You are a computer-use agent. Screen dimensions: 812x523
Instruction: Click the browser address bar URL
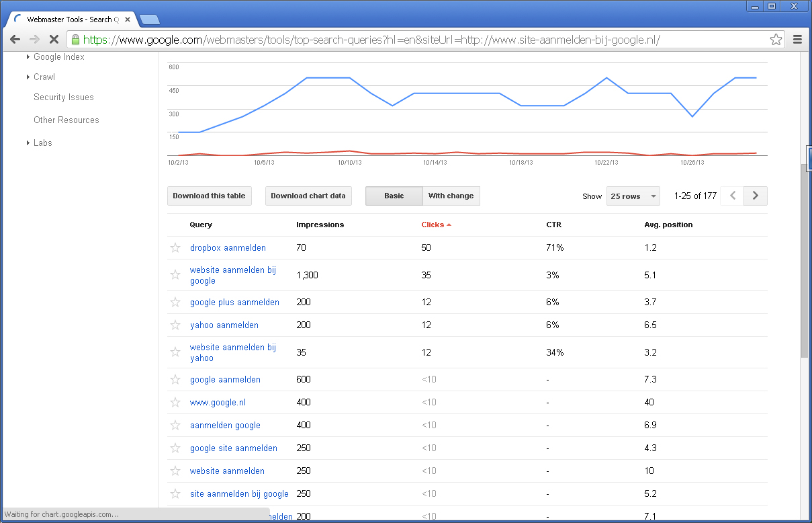click(x=371, y=40)
